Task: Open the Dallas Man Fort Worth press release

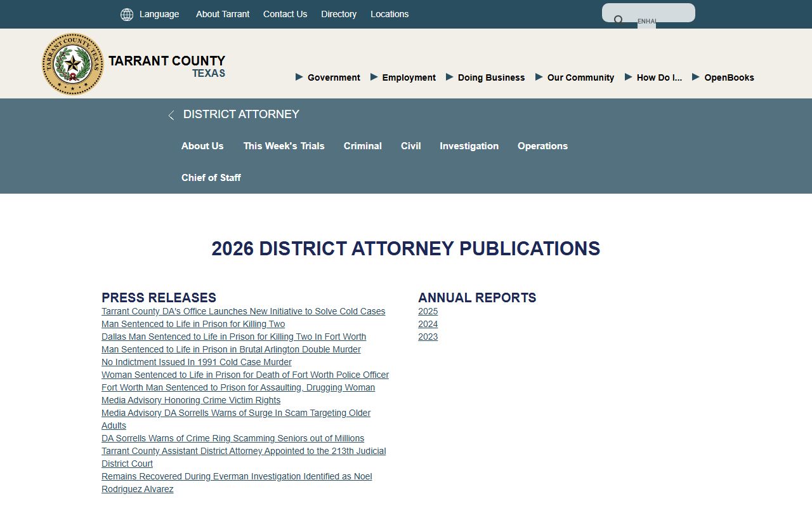Action: click(x=233, y=337)
